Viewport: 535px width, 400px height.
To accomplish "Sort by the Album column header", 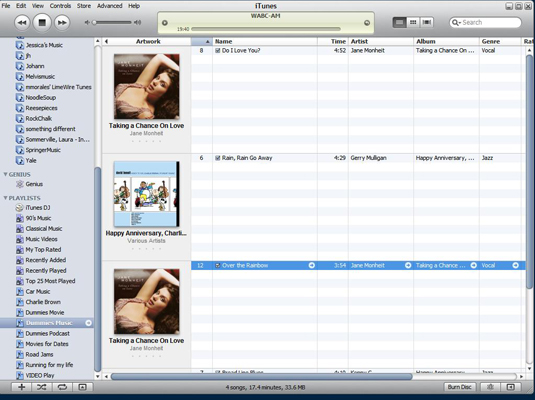I will point(446,41).
